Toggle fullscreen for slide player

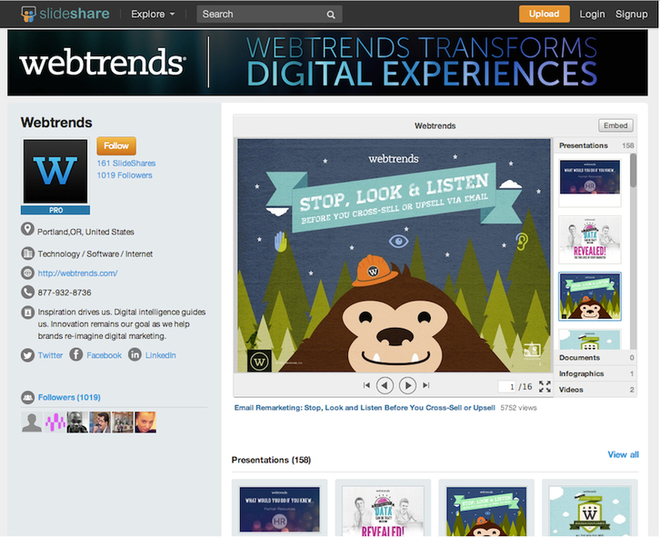545,386
